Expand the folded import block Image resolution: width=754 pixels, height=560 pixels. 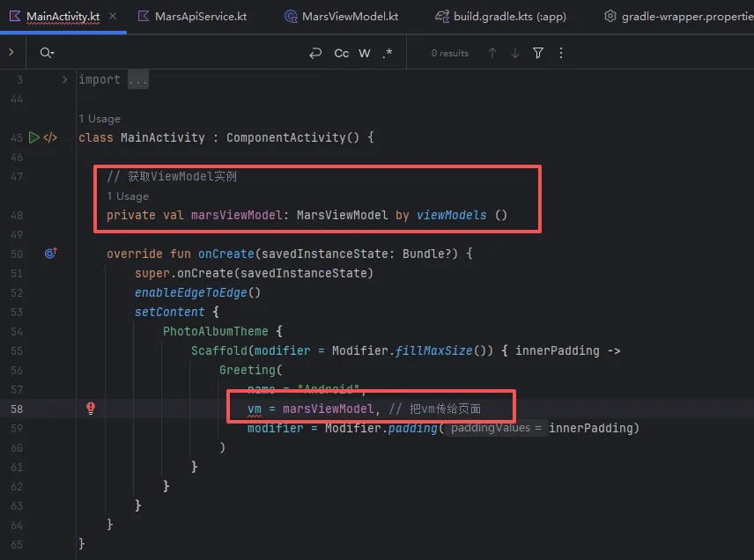(x=65, y=80)
